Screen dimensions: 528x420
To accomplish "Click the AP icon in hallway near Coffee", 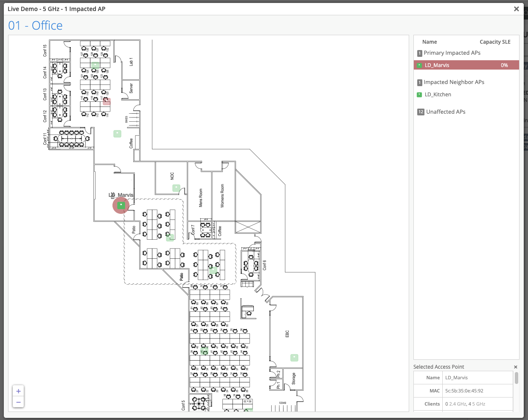I will 117,134.
